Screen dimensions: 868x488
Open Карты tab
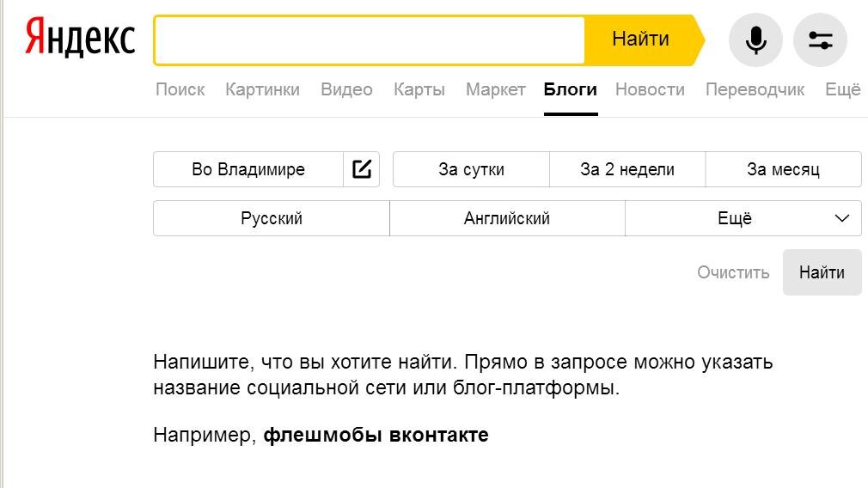[419, 89]
